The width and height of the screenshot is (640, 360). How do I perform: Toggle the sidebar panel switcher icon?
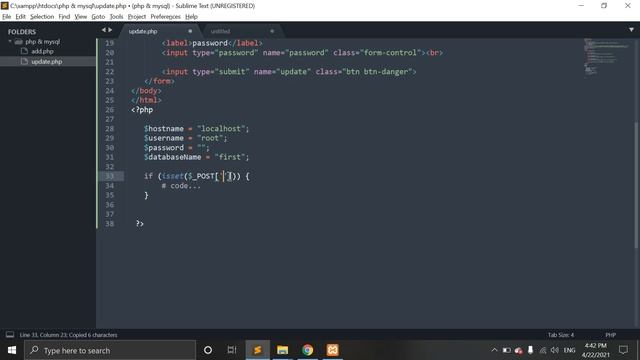10,335
